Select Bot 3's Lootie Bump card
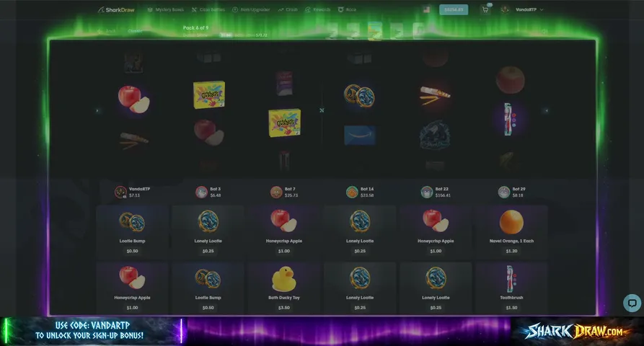 [x=208, y=288]
